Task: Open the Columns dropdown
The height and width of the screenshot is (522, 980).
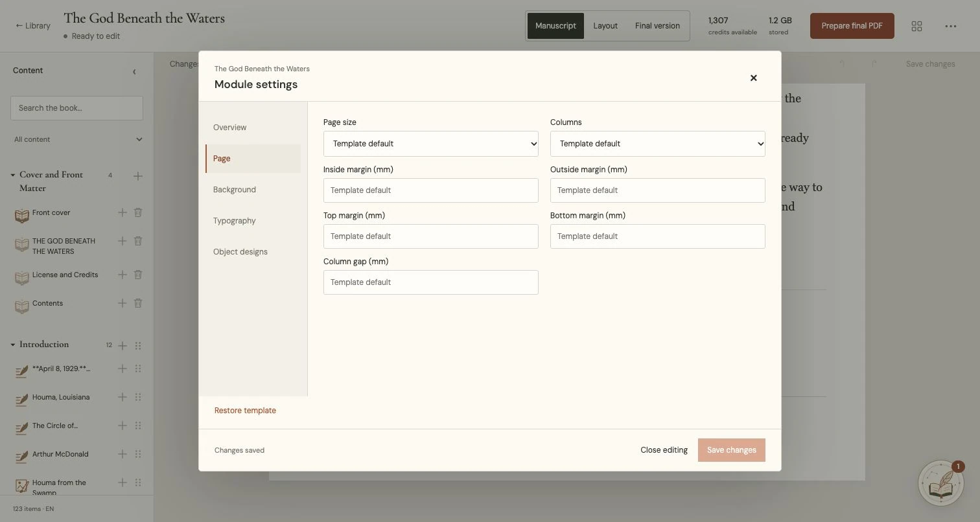Action: (x=658, y=144)
